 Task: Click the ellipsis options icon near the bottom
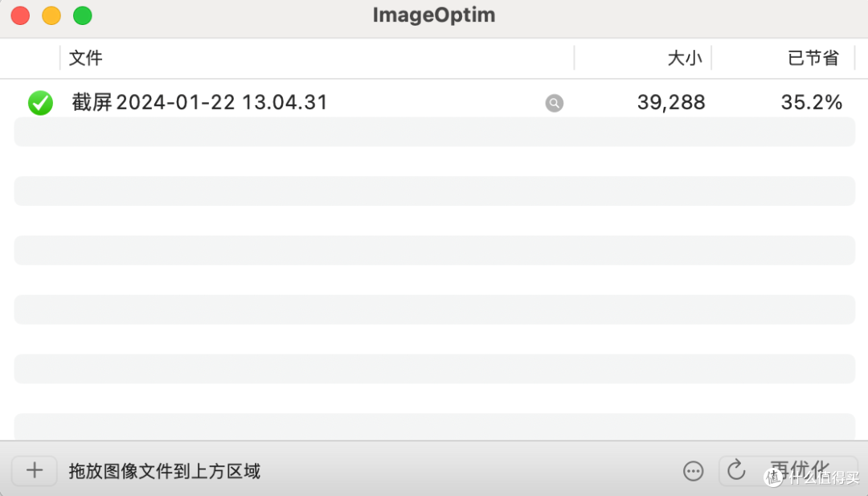pos(693,471)
